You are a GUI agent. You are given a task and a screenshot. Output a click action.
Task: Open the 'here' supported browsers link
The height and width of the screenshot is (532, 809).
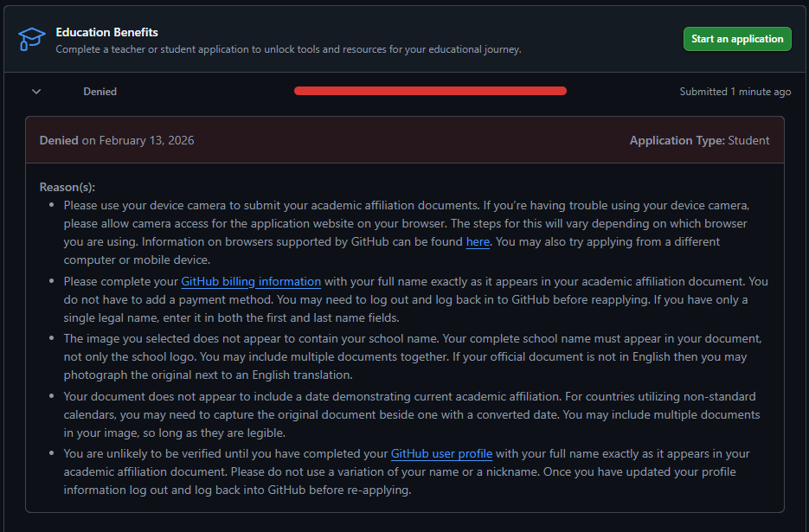click(478, 242)
